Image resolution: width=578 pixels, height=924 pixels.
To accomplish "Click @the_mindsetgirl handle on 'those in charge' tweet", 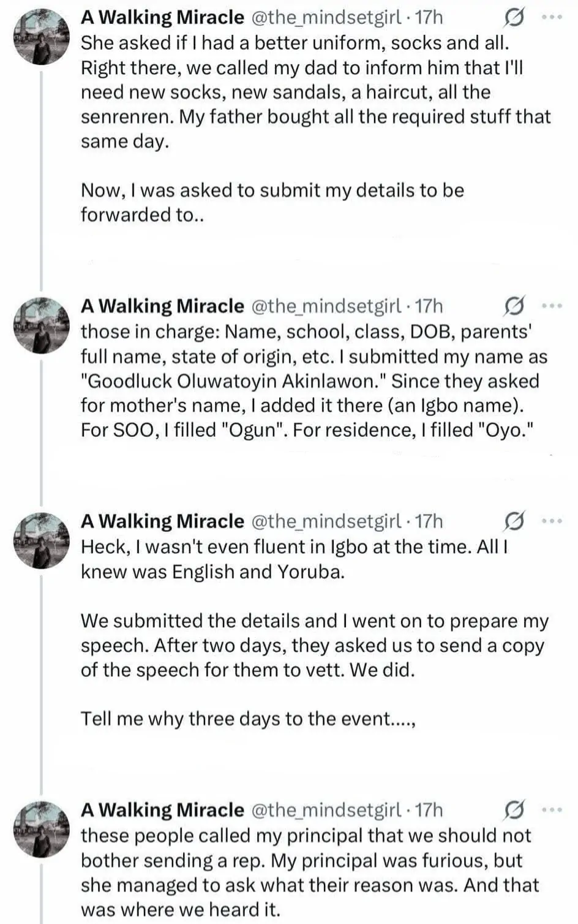I will tap(326, 306).
